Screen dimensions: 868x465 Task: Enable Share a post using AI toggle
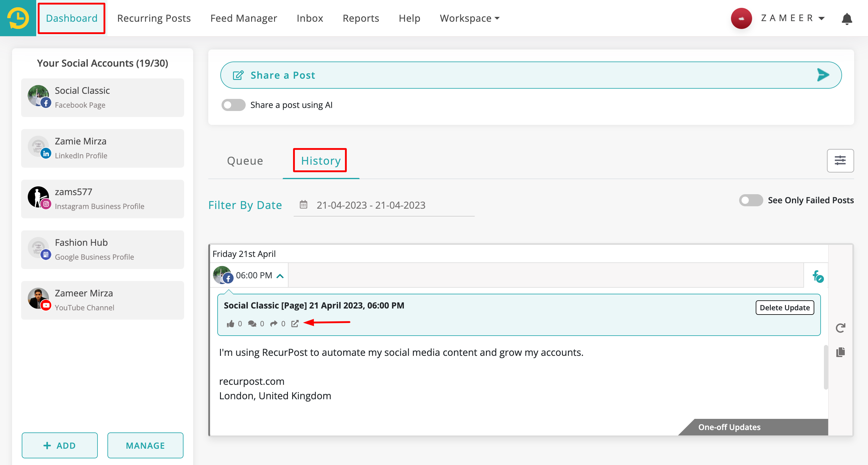[233, 105]
